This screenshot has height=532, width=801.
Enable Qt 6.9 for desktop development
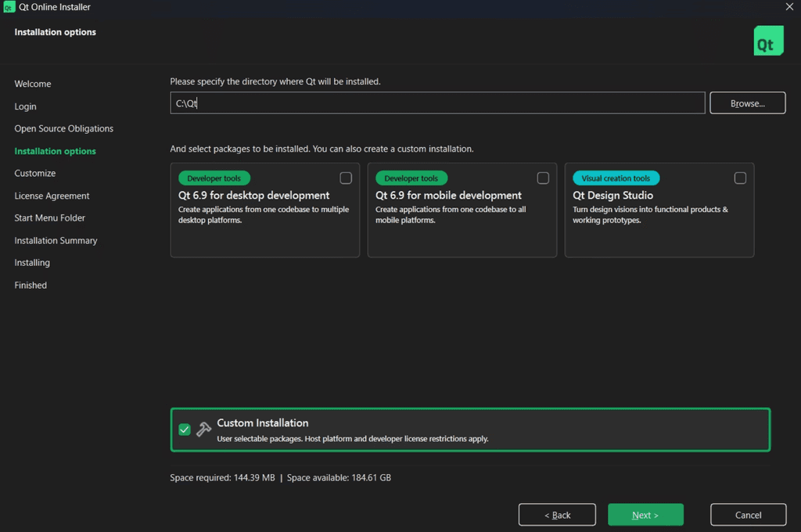tap(346, 178)
